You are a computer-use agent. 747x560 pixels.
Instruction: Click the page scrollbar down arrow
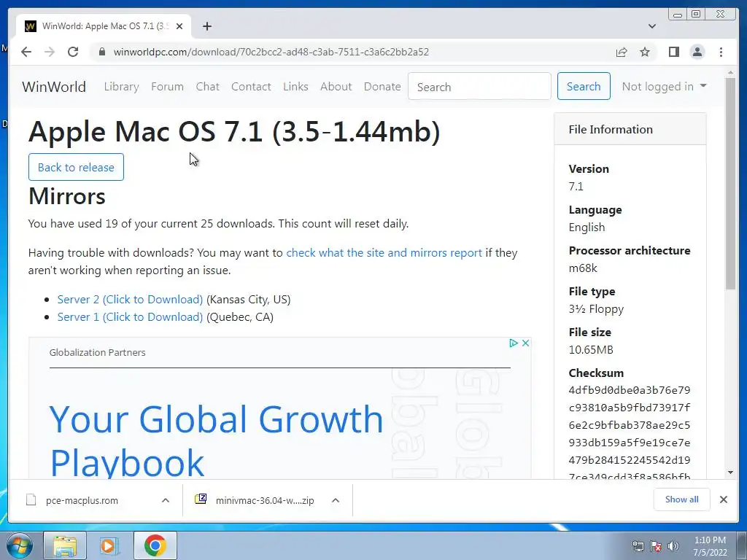730,472
